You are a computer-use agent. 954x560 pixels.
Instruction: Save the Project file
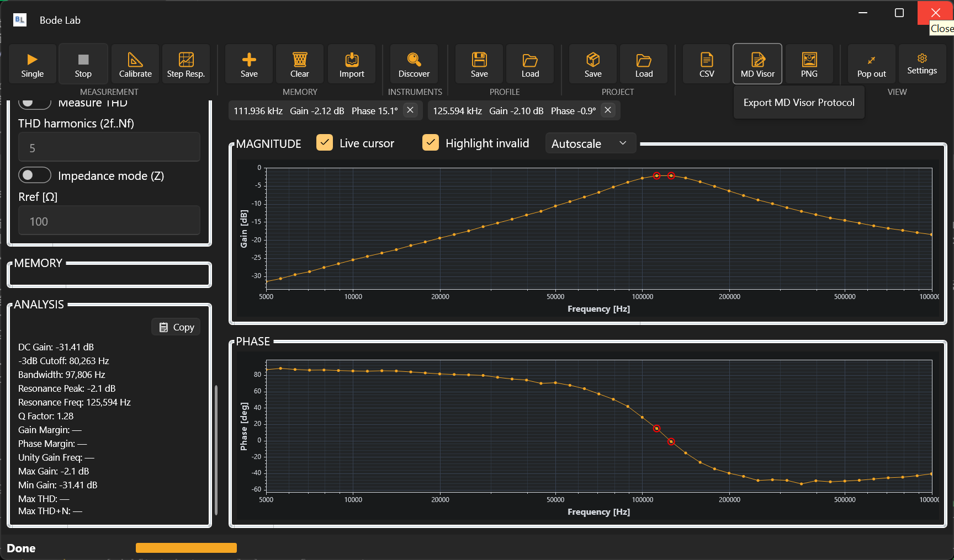pos(593,64)
